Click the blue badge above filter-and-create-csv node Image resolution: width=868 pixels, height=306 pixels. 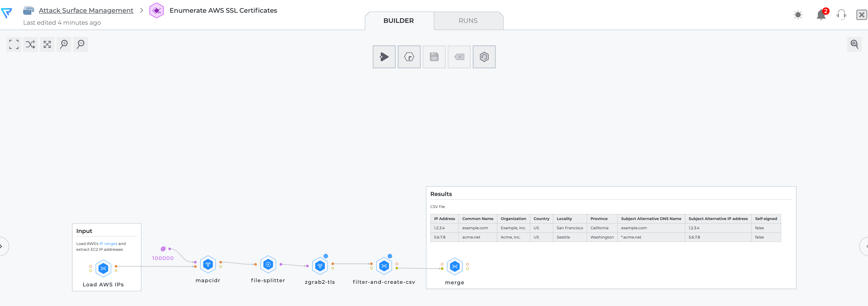390,256
